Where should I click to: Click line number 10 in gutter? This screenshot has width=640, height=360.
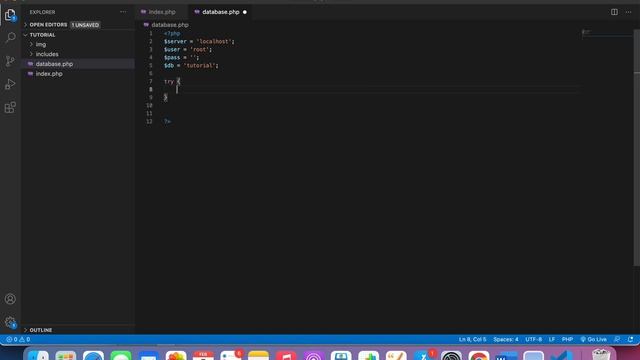pos(149,105)
